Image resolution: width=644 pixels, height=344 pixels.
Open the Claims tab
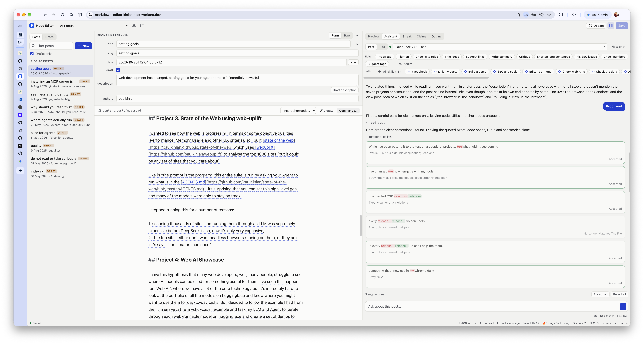[421, 36]
